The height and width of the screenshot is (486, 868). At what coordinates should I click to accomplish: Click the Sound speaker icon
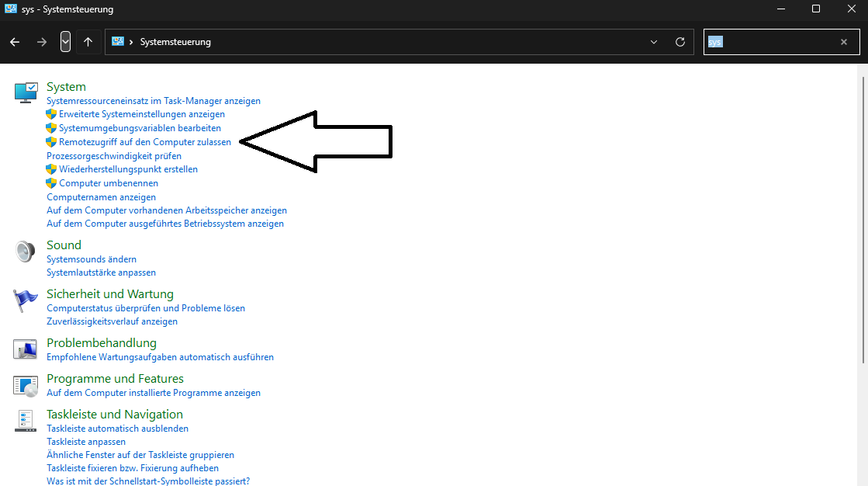click(26, 251)
